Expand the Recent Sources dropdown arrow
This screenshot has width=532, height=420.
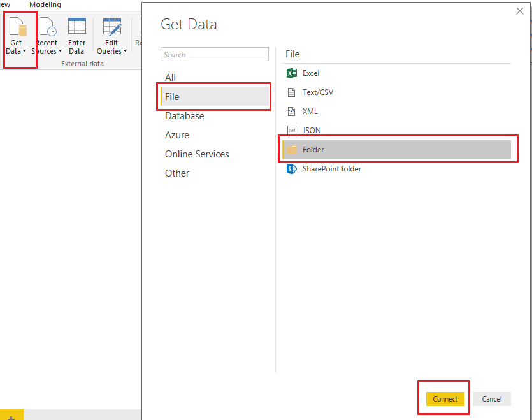(x=60, y=51)
